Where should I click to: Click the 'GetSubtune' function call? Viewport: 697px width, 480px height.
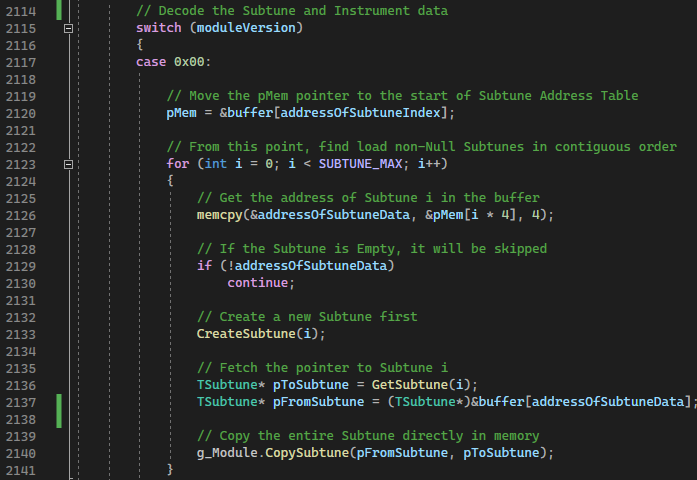[410, 384]
